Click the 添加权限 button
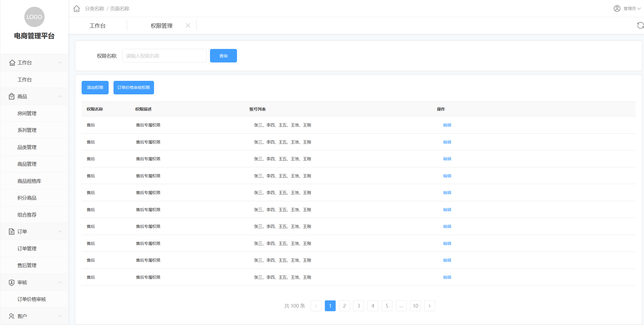Viewport: 644px width, 325px height. pyautogui.click(x=95, y=88)
